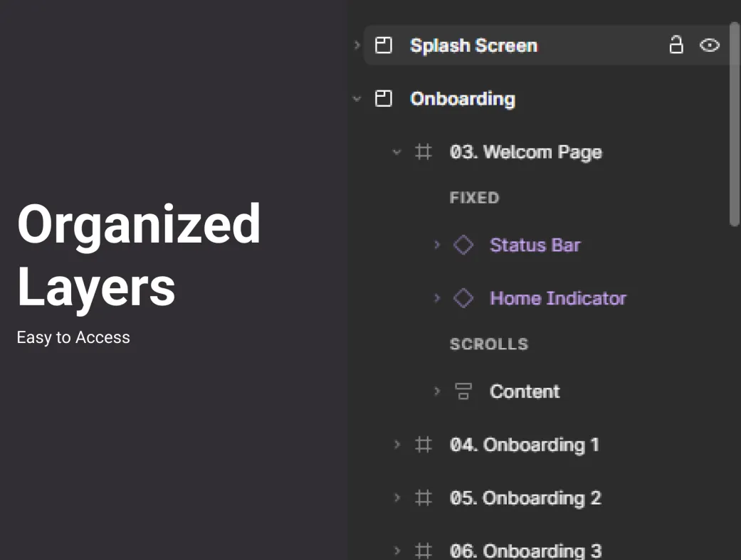Viewport: 741px width, 560px height.
Task: Click the frame icon beside 05. Onboarding 2
Action: point(424,498)
